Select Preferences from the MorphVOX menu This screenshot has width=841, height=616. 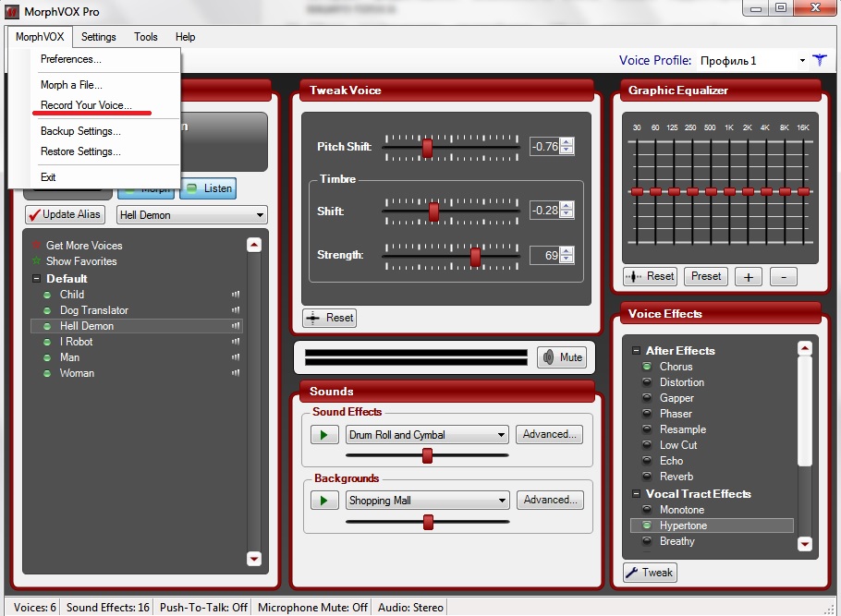pyautogui.click(x=71, y=59)
